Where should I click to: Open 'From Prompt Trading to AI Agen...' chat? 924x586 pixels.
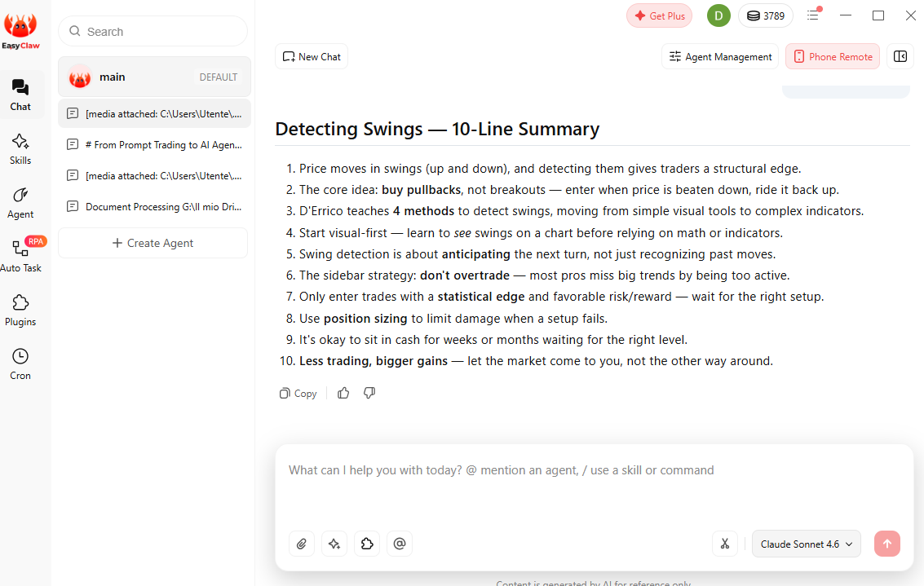tap(154, 145)
